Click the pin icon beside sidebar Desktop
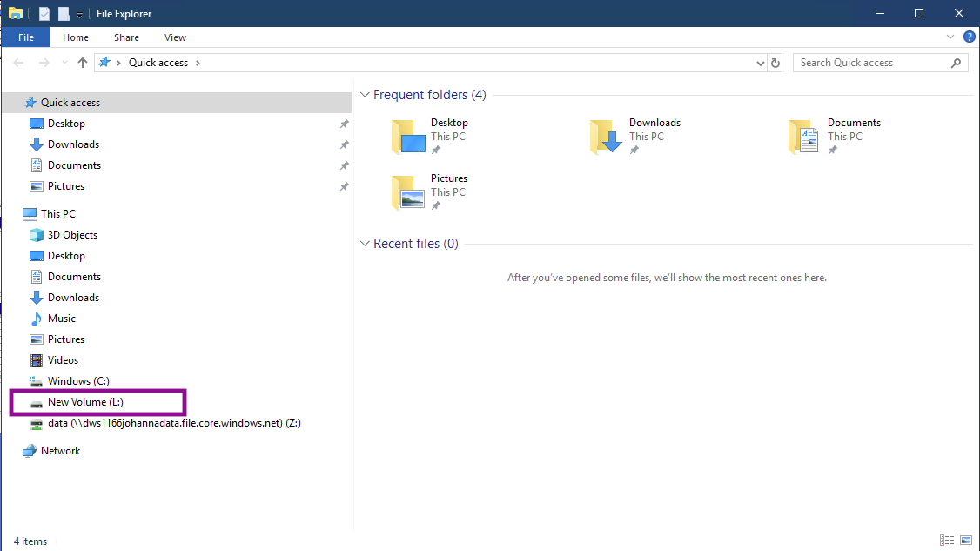The image size is (980, 551). 344,124
